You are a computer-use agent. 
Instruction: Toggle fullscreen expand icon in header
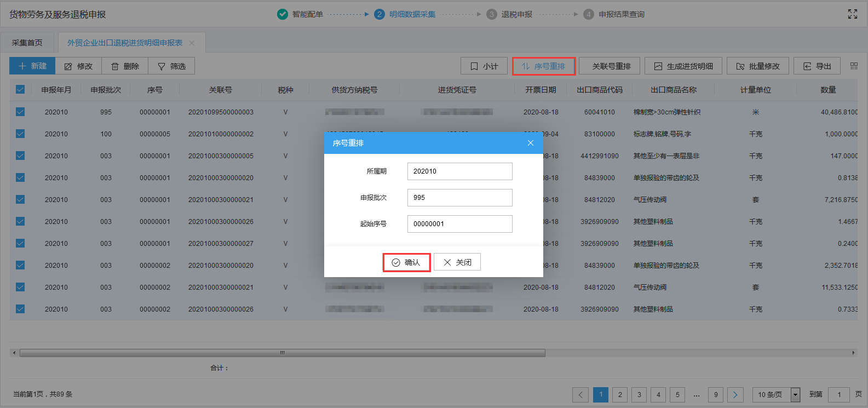pyautogui.click(x=853, y=14)
